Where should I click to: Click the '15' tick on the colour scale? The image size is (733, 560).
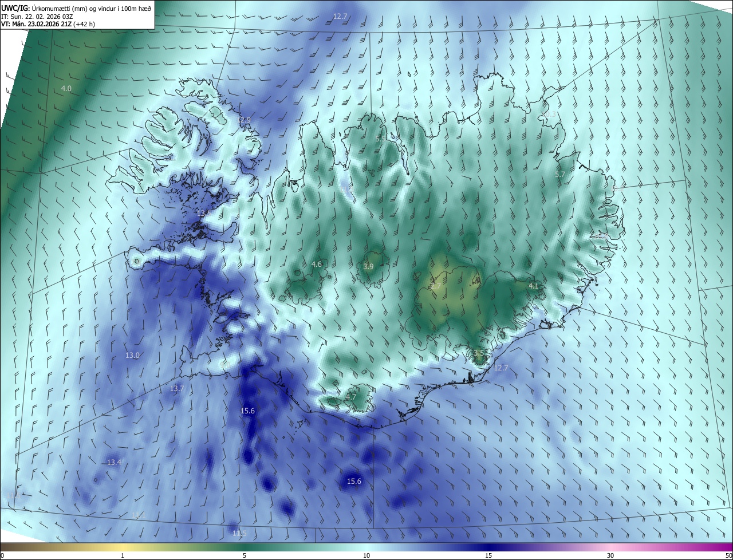point(488,555)
